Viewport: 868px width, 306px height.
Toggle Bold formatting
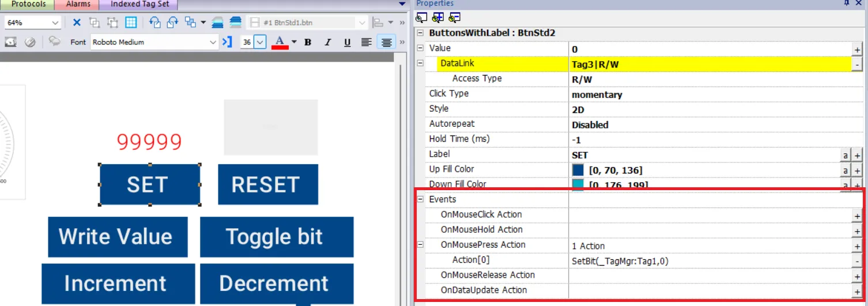tap(308, 42)
